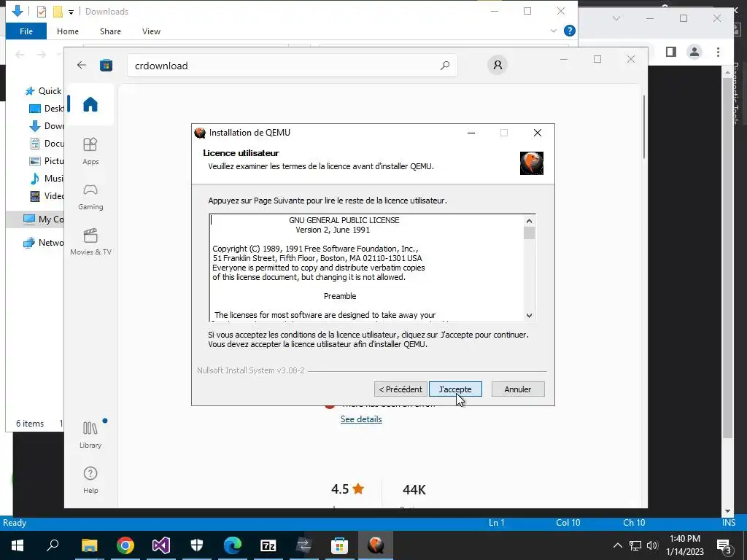This screenshot has height=560, width=747.
Task: Open Apps section in Store sidebar
Action: click(x=90, y=151)
